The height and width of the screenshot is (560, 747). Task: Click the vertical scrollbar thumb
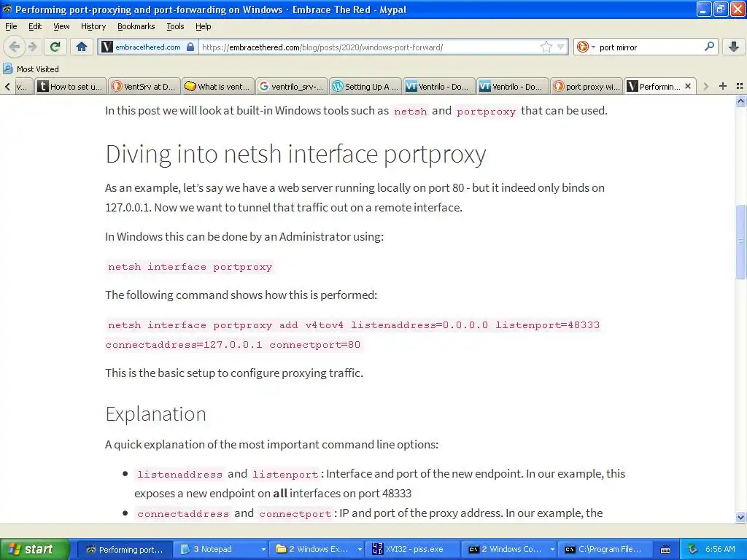point(740,241)
